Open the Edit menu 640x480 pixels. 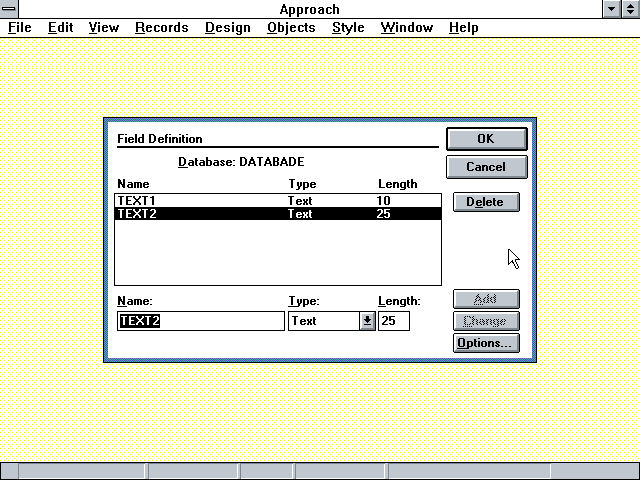(60, 27)
